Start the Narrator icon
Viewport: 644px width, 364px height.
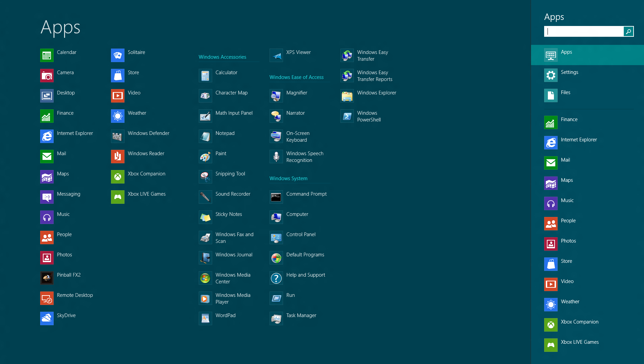click(x=276, y=116)
